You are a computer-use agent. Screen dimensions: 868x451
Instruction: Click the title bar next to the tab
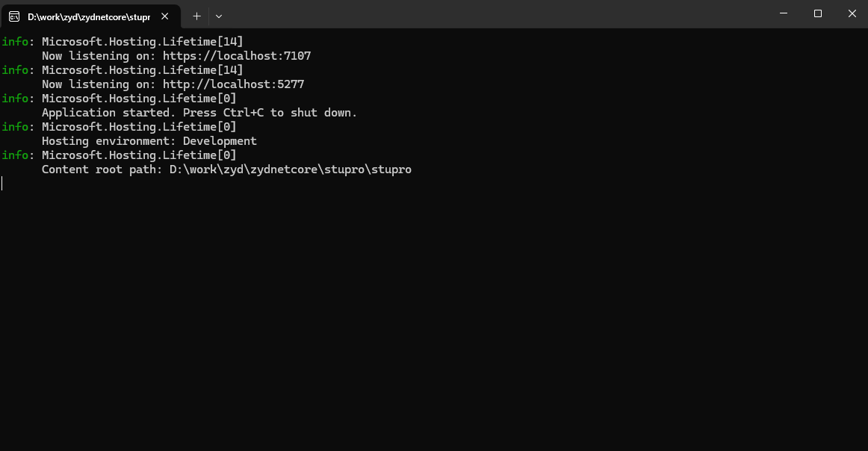pyautogui.click(x=448, y=15)
